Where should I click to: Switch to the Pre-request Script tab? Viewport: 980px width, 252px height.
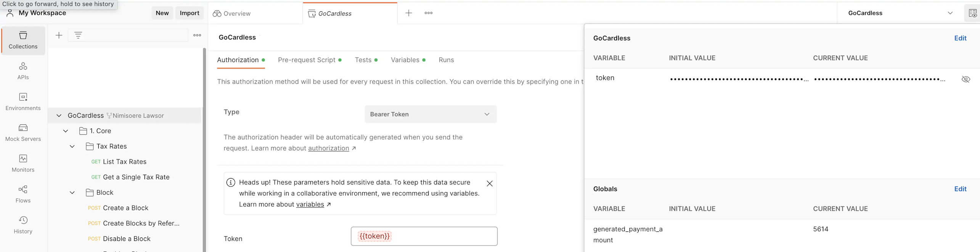(x=307, y=60)
